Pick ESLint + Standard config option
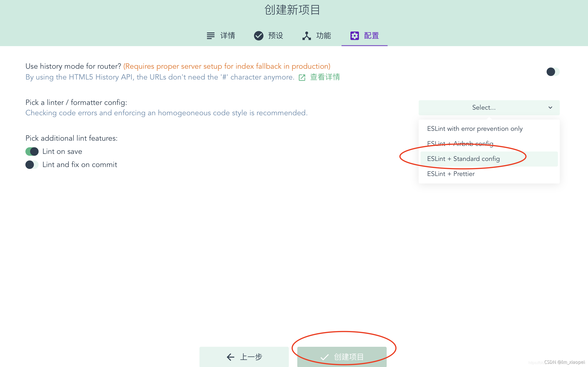Image resolution: width=588 pixels, height=367 pixels. (x=463, y=159)
